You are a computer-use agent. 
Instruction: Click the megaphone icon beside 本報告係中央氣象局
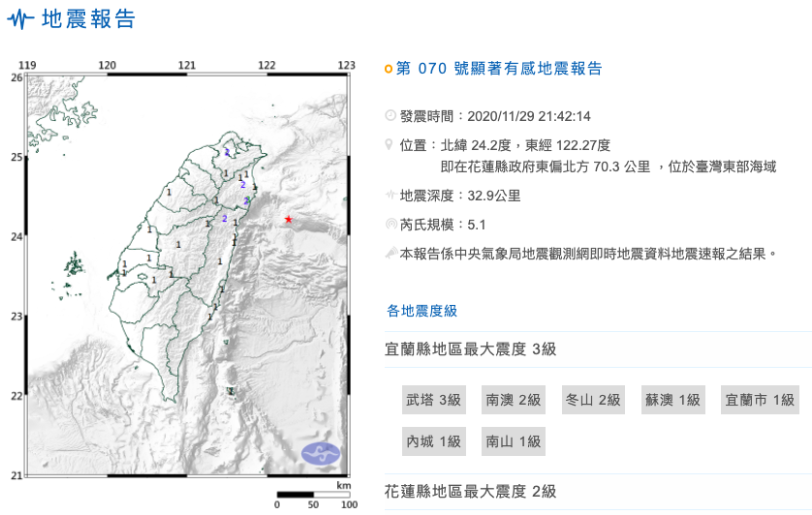[x=391, y=253]
